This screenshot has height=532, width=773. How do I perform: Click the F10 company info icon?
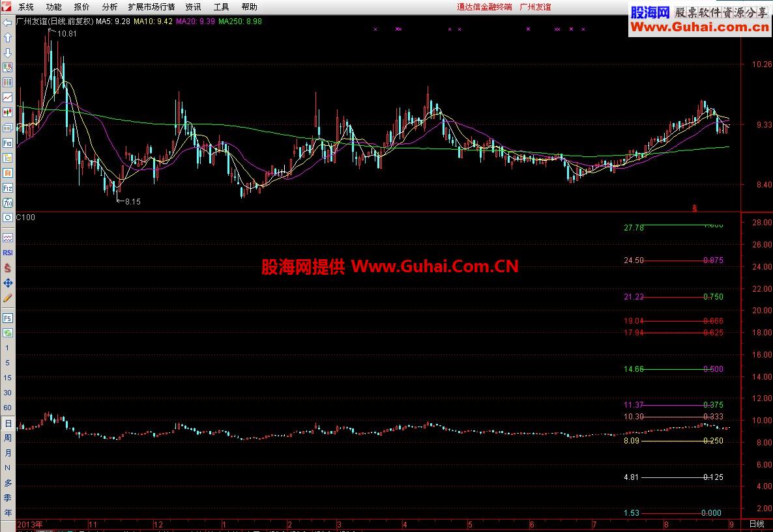click(7, 143)
